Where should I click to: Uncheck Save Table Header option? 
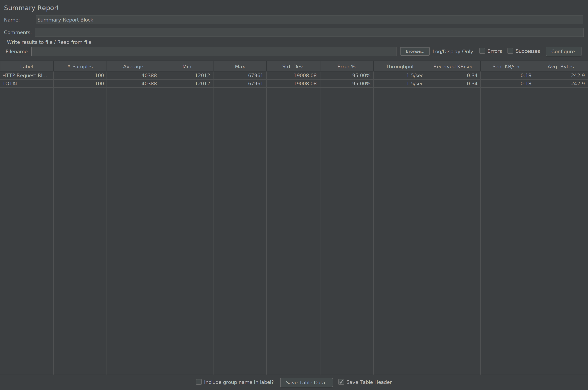tap(341, 382)
